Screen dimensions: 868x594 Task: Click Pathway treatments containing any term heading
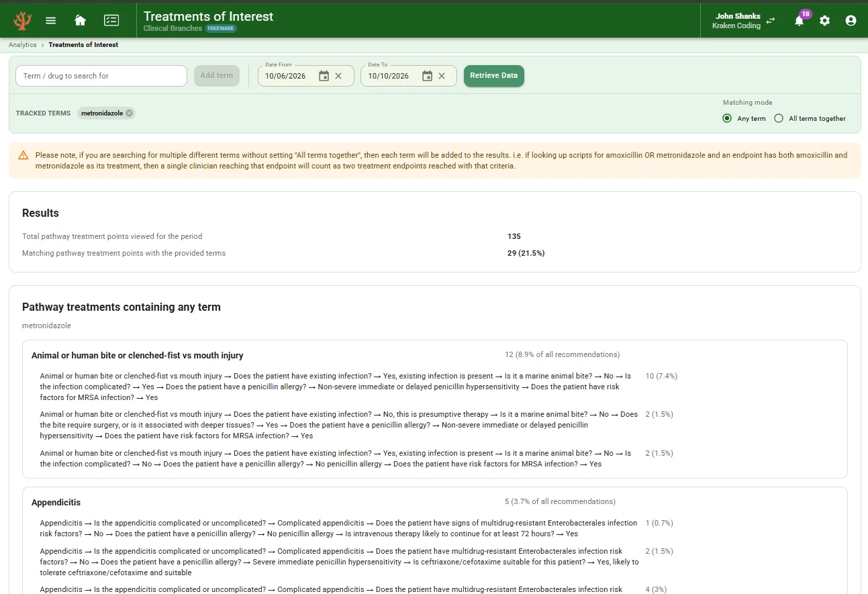(122, 307)
